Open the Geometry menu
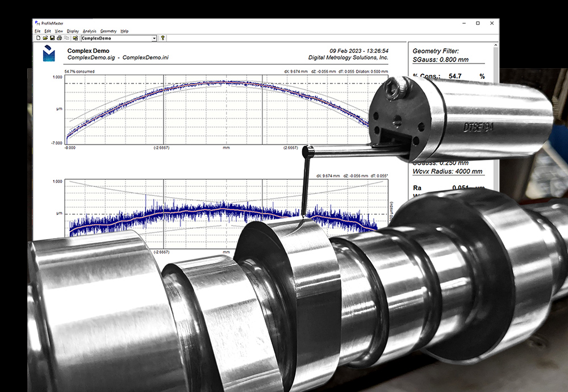This screenshot has width=568, height=392. pyautogui.click(x=108, y=31)
